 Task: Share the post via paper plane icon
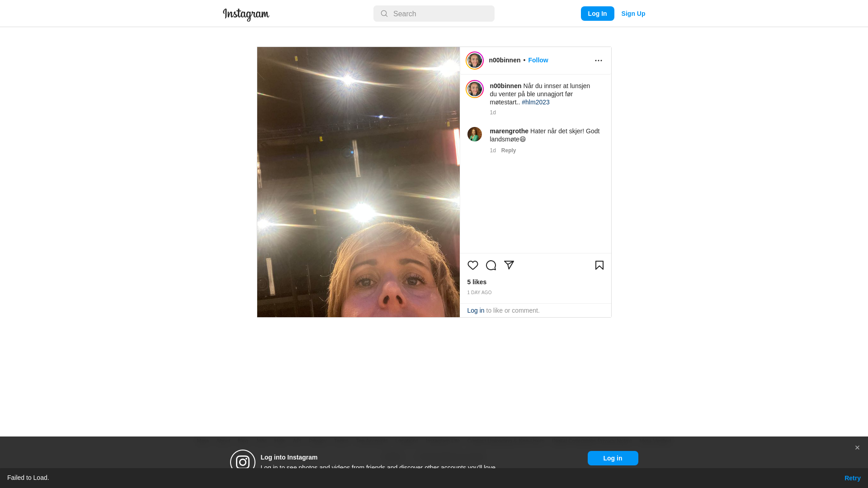click(509, 265)
